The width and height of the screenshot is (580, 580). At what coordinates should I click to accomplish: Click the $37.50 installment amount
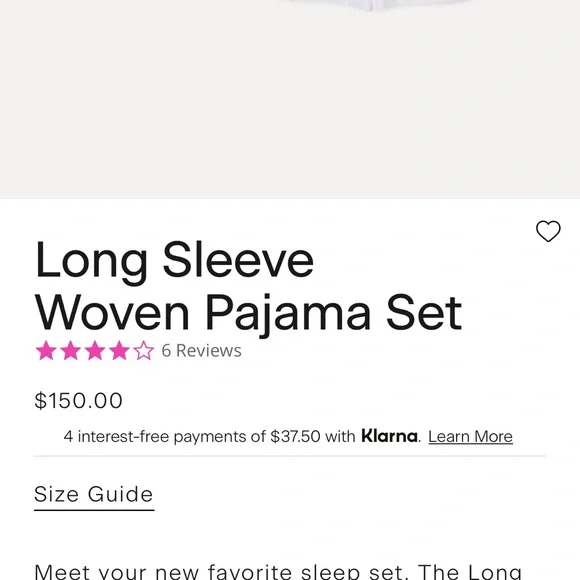pyautogui.click(x=295, y=436)
